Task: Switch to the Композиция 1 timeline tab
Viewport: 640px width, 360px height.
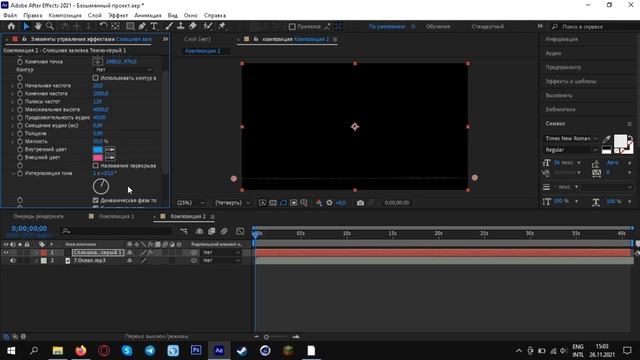Action: click(x=116, y=216)
